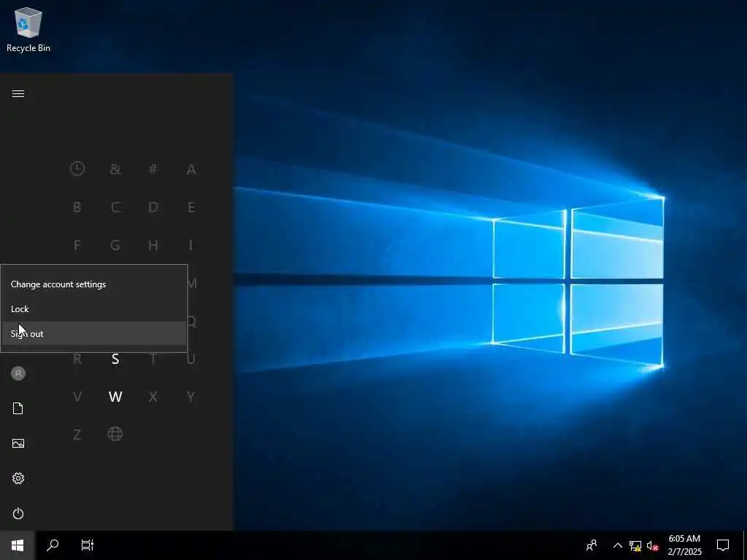Screen dimensions: 747x560
Task: Click the dimmed letter A tile
Action: (191, 169)
